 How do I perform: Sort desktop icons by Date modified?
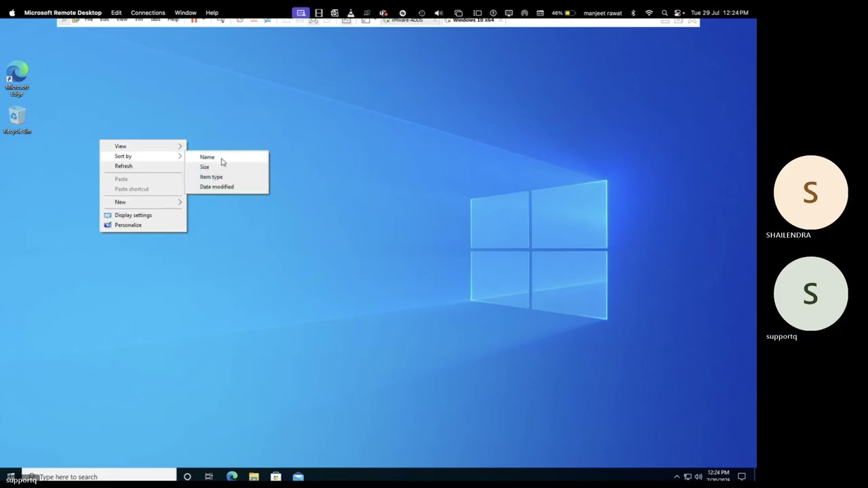click(227, 186)
